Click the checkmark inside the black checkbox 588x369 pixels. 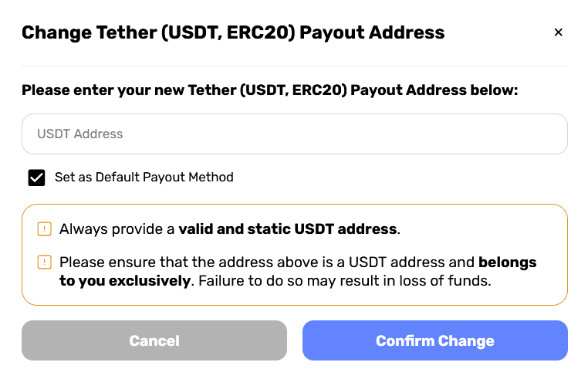(36, 178)
